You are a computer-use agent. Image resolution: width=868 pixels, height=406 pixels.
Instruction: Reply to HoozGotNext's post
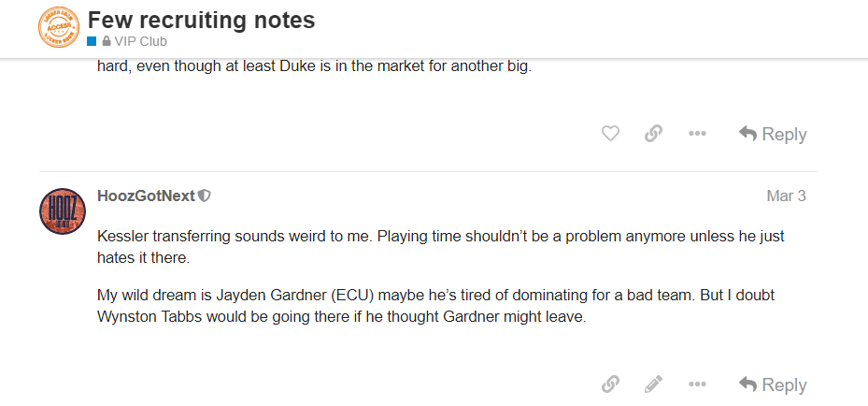[773, 384]
